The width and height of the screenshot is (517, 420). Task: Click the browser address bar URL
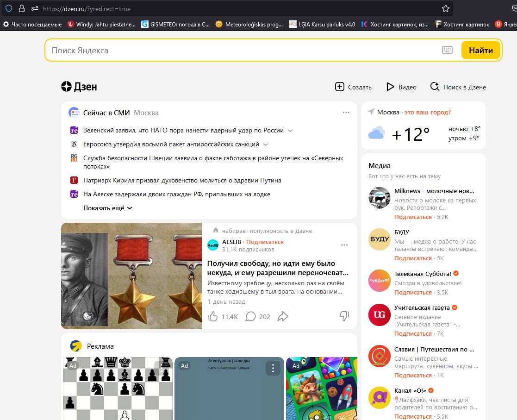click(87, 9)
